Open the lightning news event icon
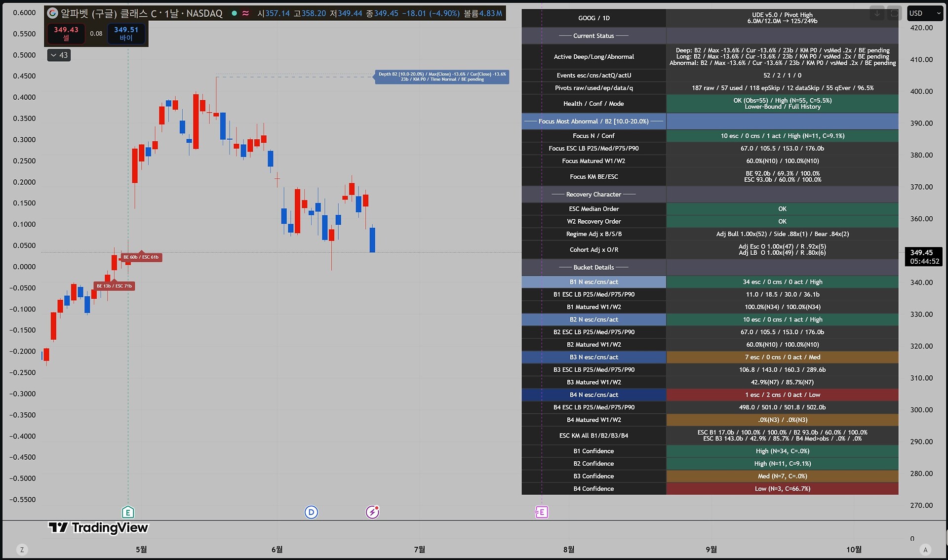 [x=372, y=512]
